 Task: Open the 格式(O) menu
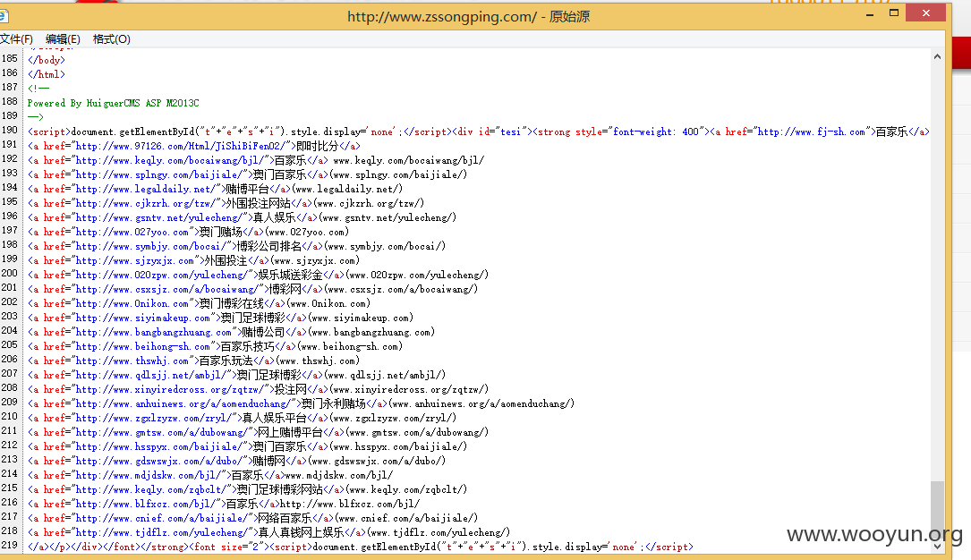coord(112,39)
